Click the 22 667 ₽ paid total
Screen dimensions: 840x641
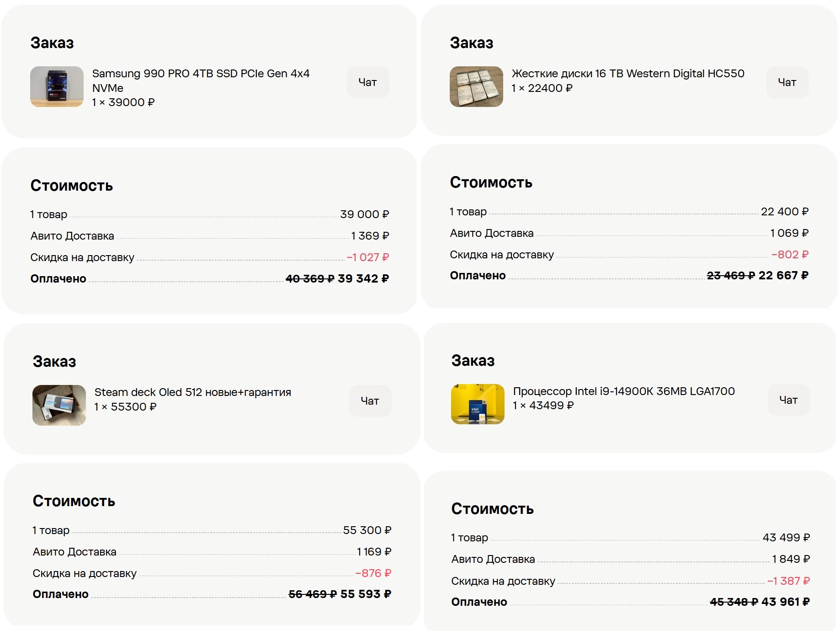[x=783, y=276]
